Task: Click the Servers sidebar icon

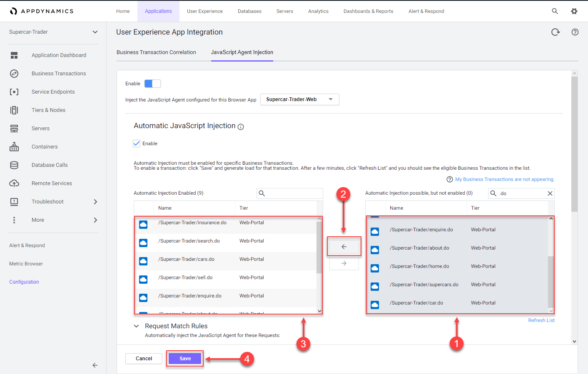Action: tap(14, 129)
